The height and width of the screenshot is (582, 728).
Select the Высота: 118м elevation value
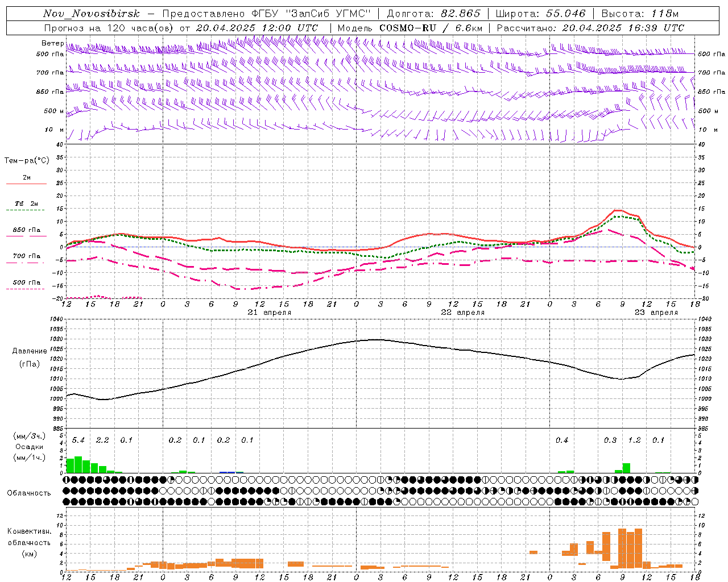(x=640, y=14)
